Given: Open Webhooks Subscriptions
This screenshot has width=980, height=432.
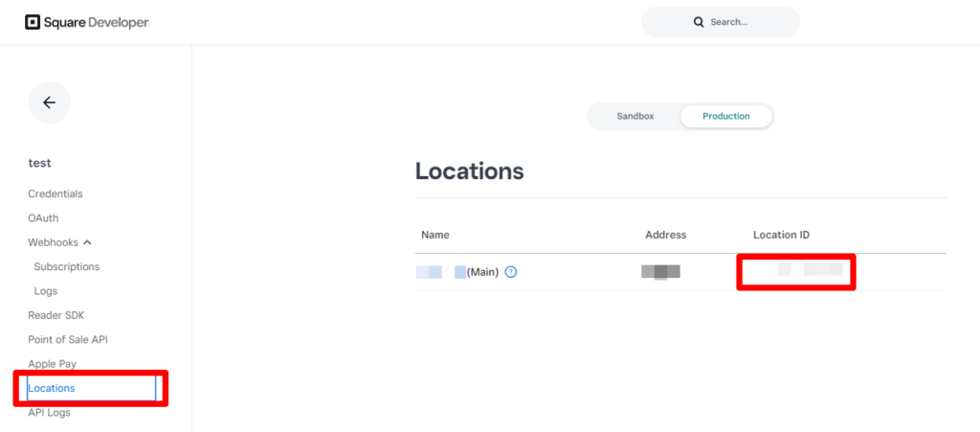Looking at the screenshot, I should click(67, 266).
